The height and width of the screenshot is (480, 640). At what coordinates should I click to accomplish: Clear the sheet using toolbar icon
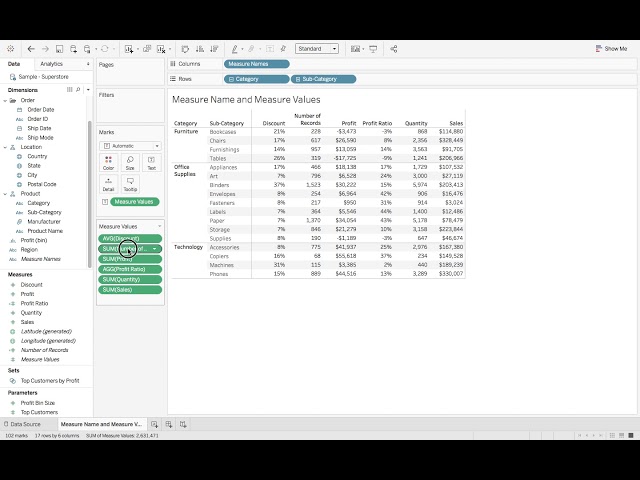pyautogui.click(x=161, y=49)
